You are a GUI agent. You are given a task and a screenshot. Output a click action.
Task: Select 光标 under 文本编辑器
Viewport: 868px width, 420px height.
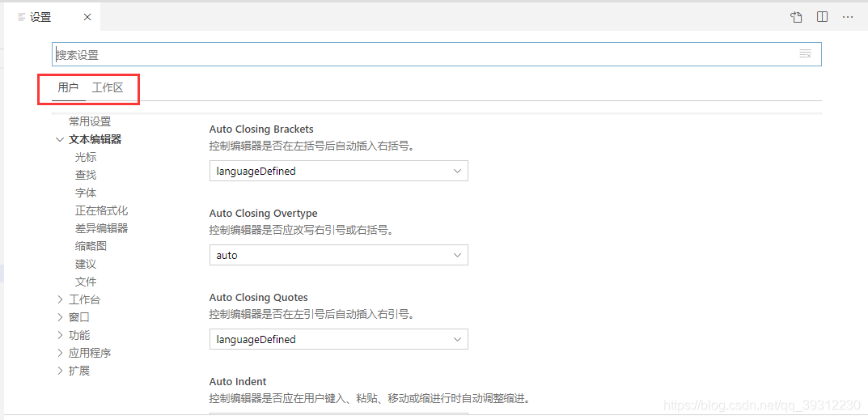86,157
